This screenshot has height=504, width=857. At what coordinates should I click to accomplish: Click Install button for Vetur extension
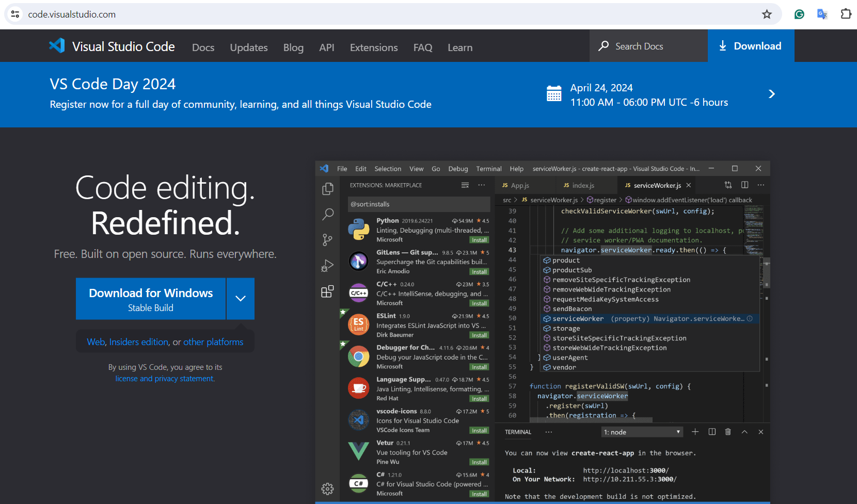coord(479,462)
